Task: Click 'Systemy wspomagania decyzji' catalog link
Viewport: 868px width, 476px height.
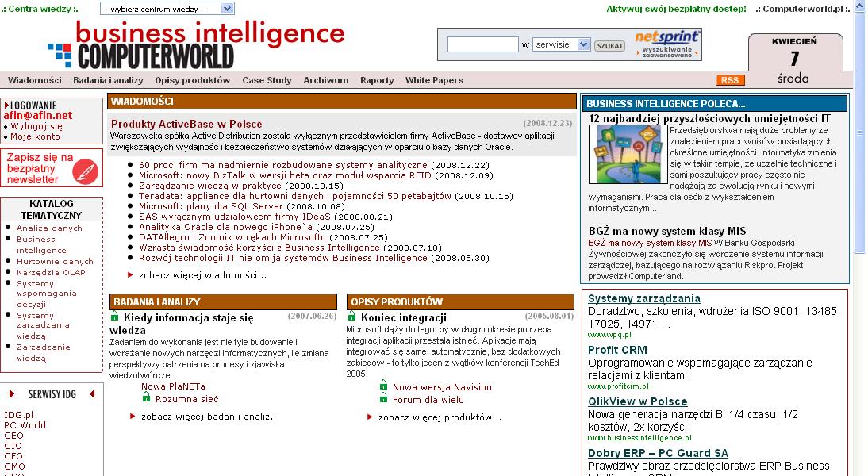Action: (x=47, y=294)
